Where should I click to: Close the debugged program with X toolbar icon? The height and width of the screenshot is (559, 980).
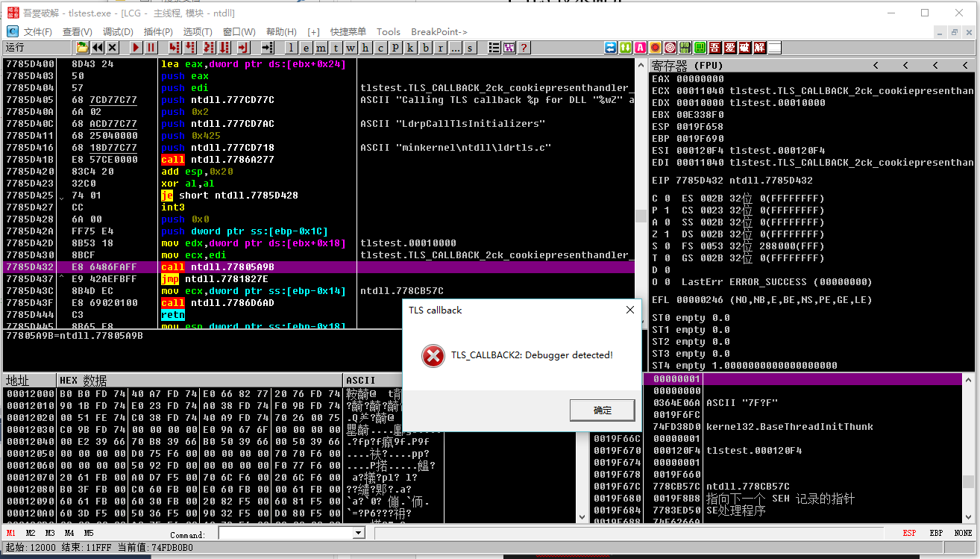tap(113, 47)
